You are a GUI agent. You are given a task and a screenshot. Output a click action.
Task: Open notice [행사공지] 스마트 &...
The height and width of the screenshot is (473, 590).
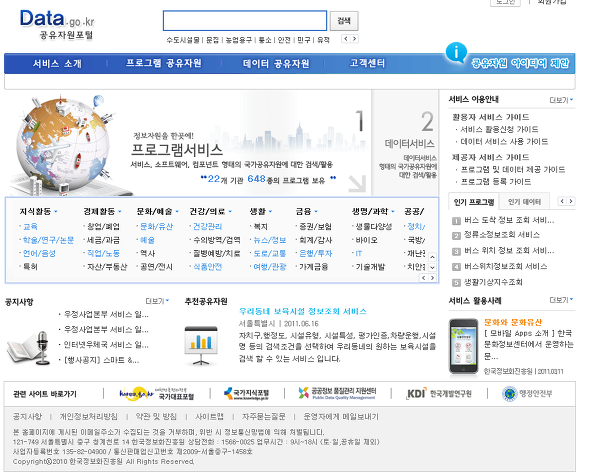pos(102,360)
